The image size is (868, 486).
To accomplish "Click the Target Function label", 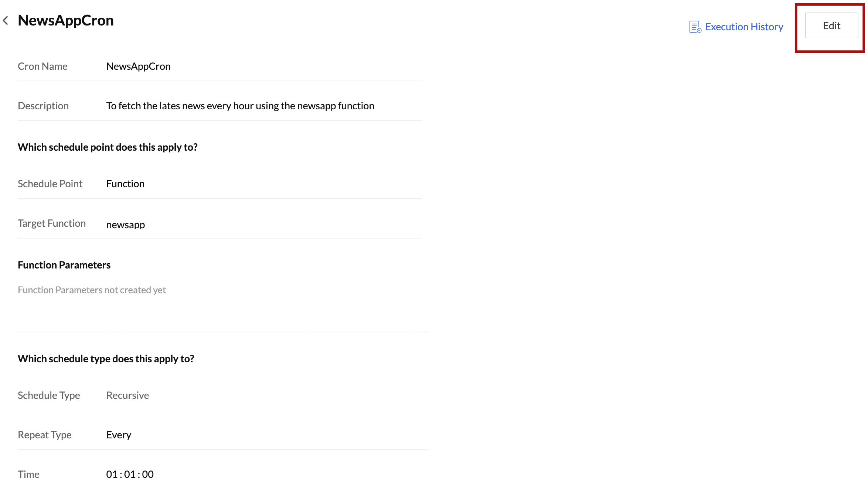I will click(x=52, y=223).
